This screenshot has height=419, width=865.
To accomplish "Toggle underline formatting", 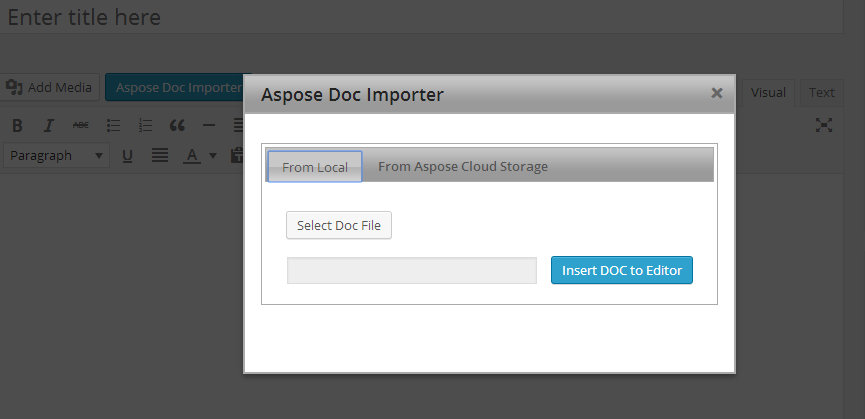I will [127, 156].
